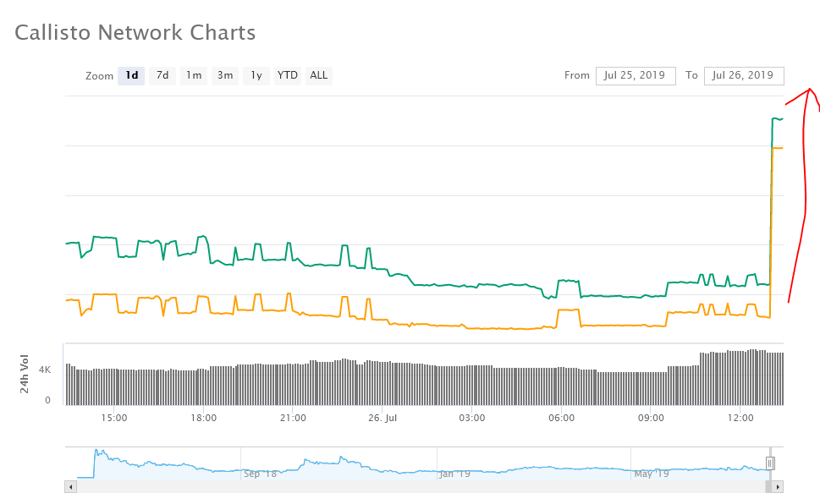The image size is (820, 504).
Task: Select the 7d zoom range
Action: (162, 76)
